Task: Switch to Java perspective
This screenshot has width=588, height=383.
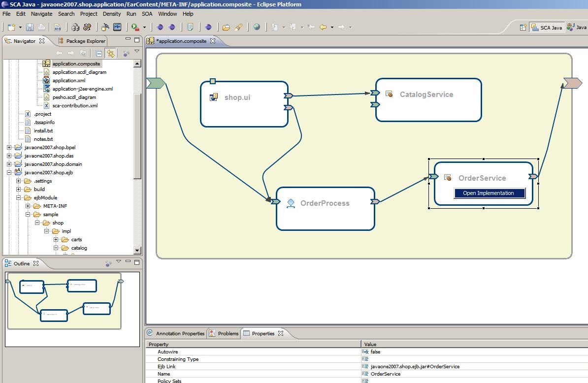Action: 577,28
